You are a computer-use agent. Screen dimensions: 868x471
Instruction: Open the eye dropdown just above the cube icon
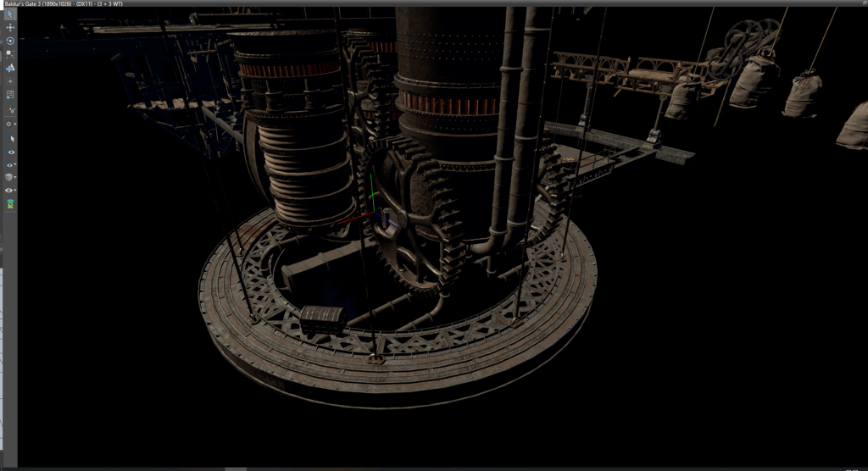click(x=10, y=164)
